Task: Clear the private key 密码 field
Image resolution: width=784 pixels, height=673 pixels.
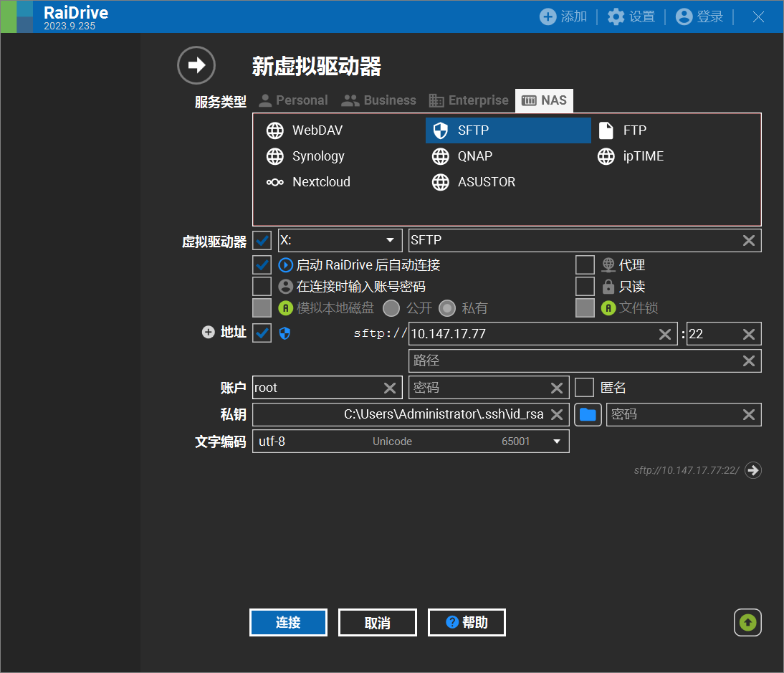Action: tap(748, 414)
